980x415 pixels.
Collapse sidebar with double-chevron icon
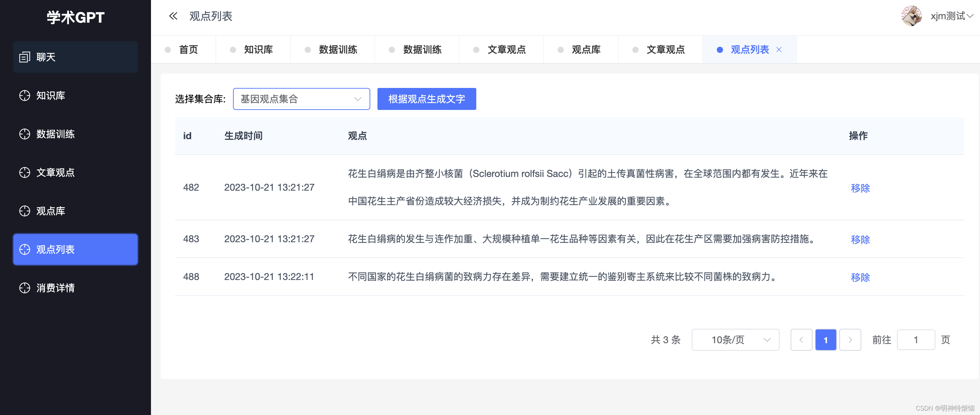point(173,16)
